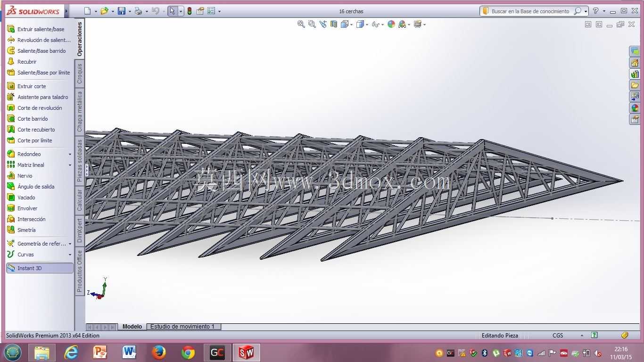Switch to the DimXpert tab
Screen dimensions: 644x362
click(x=80, y=230)
